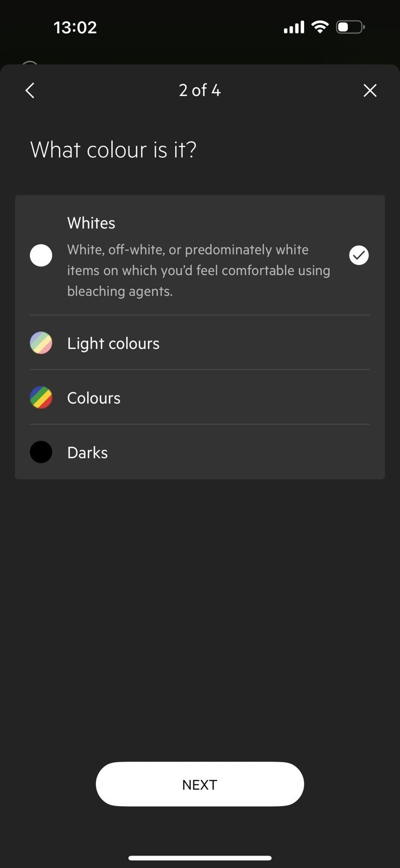Tap the pastel striped Light colours swatch
400x868 pixels.
click(41, 343)
